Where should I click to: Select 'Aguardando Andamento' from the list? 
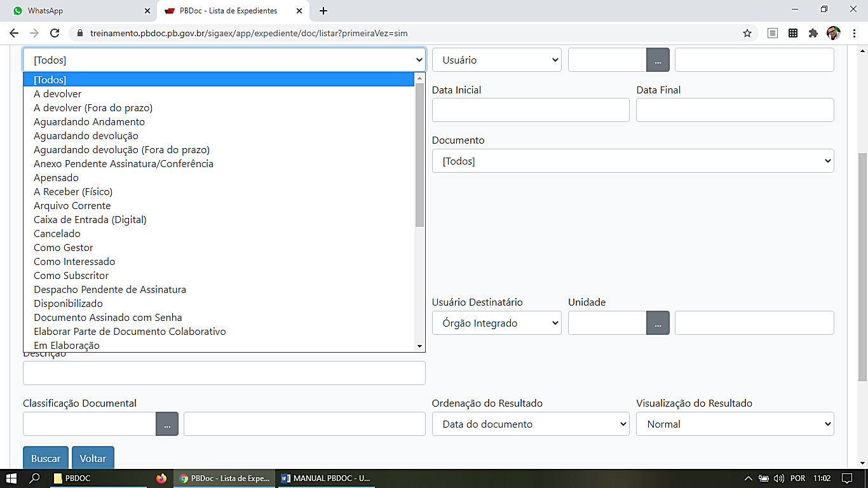[x=89, y=122]
